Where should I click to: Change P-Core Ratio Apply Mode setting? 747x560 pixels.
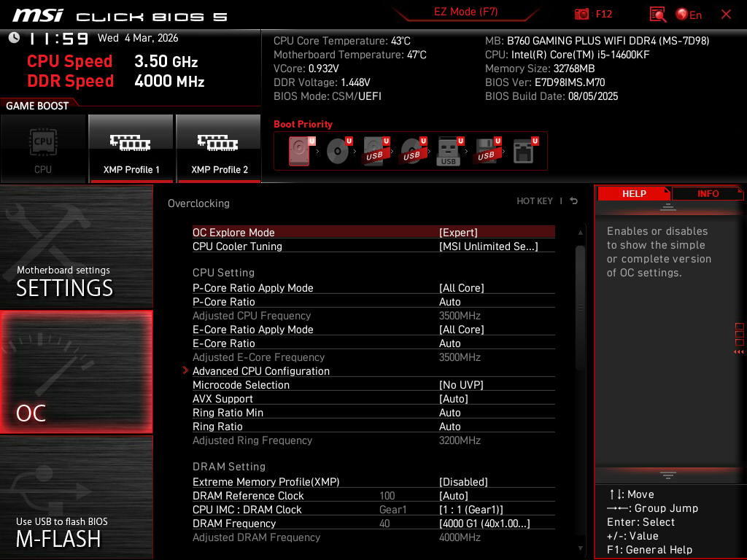pos(373,287)
